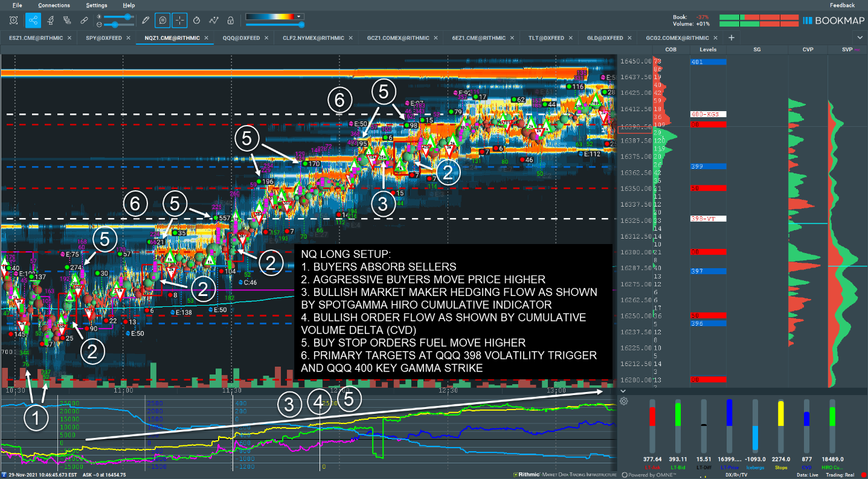
Task: Adjust the contrast slider below brightness
Action: point(120,25)
